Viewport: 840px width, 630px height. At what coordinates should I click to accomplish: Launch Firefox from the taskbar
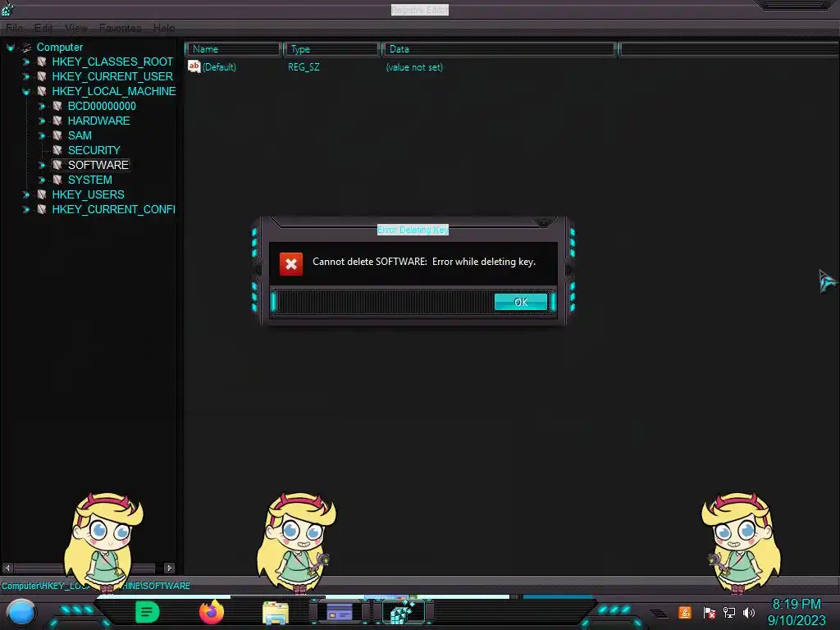click(212, 612)
